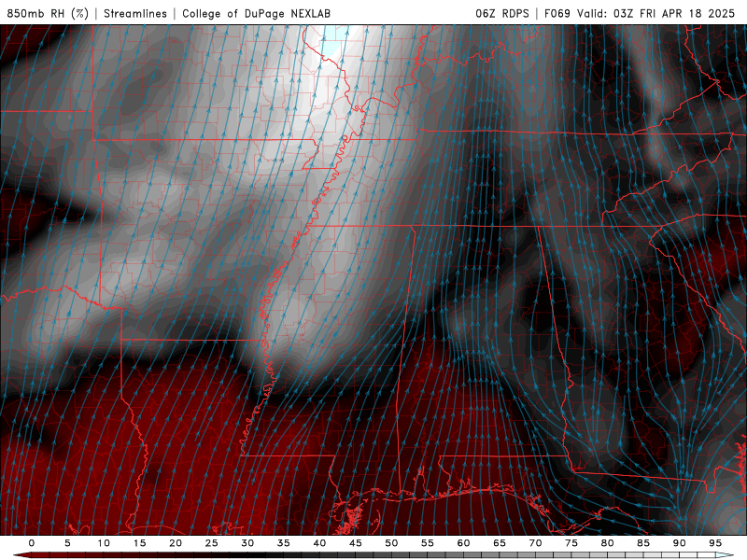Click the 15 label on the colorbar

point(139,543)
